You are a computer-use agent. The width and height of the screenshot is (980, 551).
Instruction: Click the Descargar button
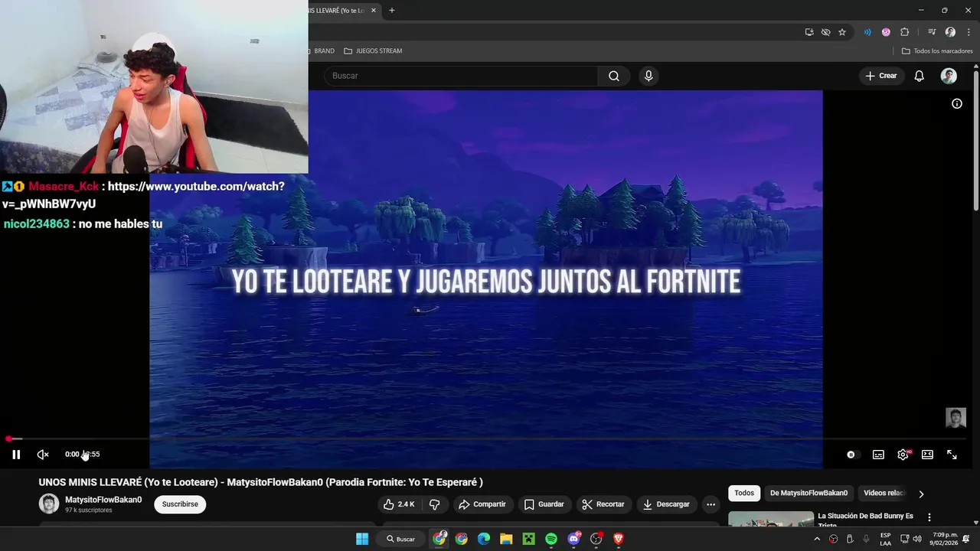tap(666, 504)
